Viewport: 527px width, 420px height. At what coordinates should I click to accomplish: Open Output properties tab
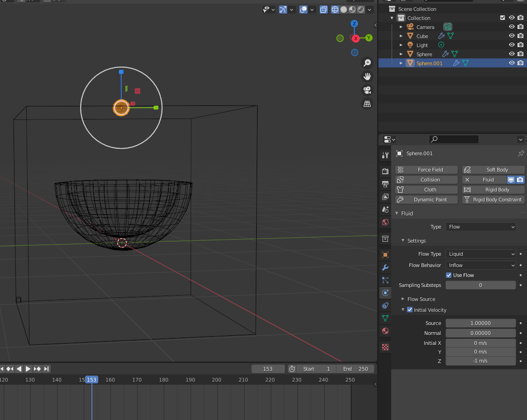point(385,184)
